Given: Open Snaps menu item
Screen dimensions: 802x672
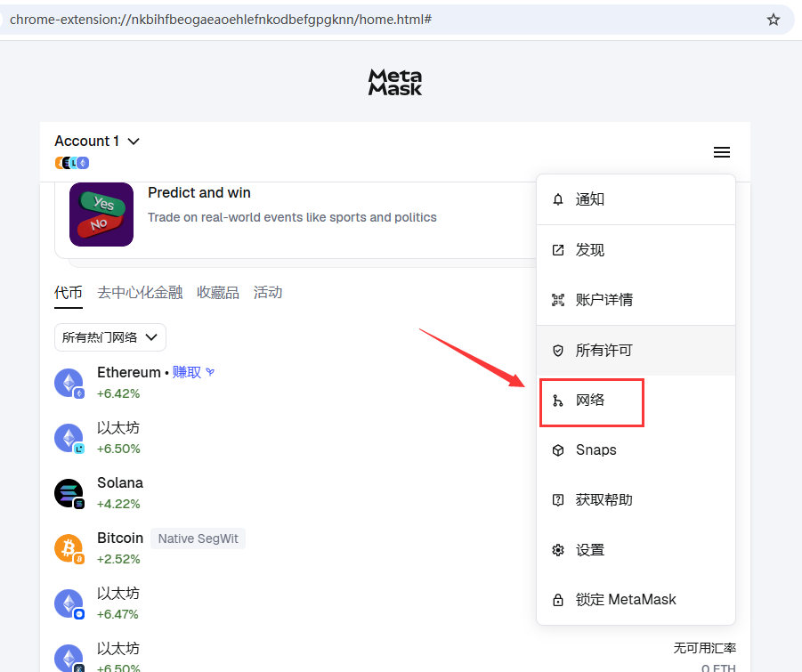Looking at the screenshot, I should pos(636,450).
